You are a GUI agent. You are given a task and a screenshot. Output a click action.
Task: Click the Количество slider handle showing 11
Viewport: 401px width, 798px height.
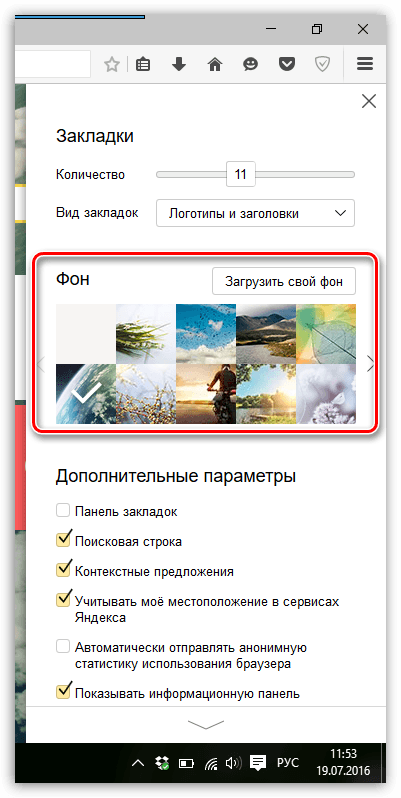point(241,175)
